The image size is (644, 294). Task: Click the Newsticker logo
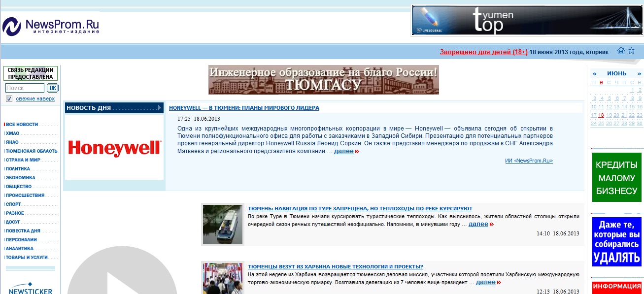31,288
